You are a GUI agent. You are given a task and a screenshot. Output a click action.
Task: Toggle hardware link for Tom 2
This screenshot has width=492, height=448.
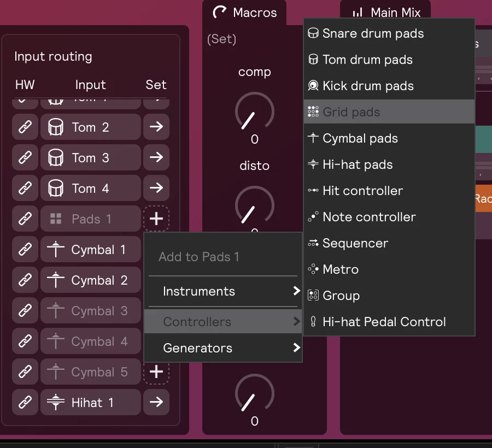pos(25,127)
